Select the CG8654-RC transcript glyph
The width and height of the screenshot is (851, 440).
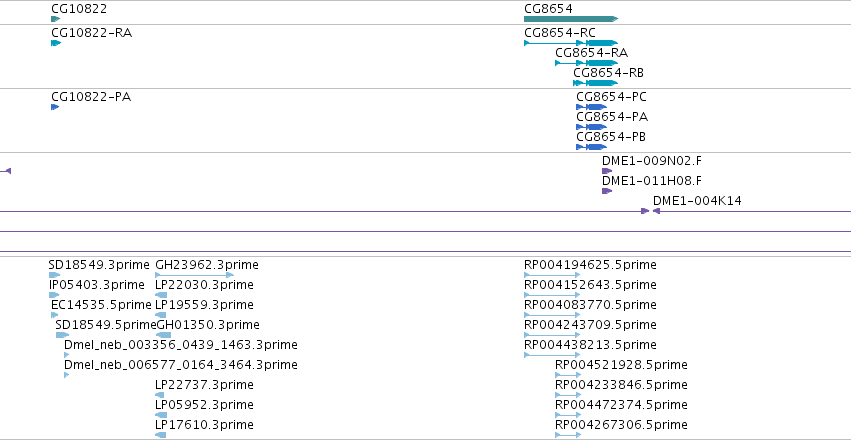571,43
